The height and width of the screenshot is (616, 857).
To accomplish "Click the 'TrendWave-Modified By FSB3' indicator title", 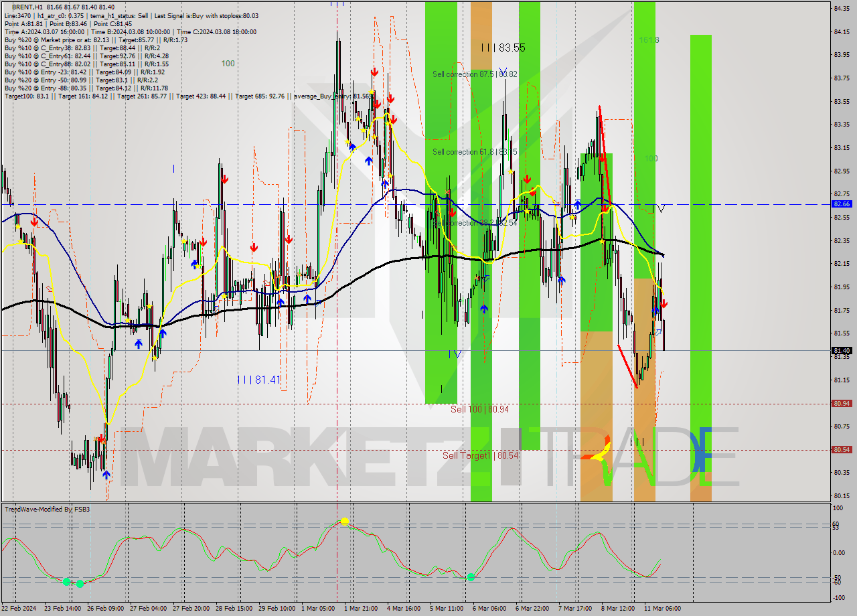I will coord(48,510).
